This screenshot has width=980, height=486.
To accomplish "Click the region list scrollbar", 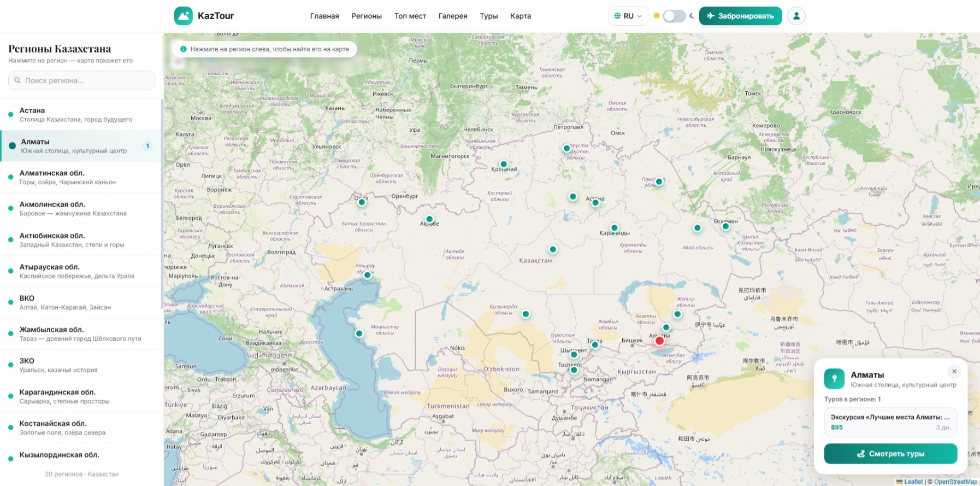I will [162, 205].
